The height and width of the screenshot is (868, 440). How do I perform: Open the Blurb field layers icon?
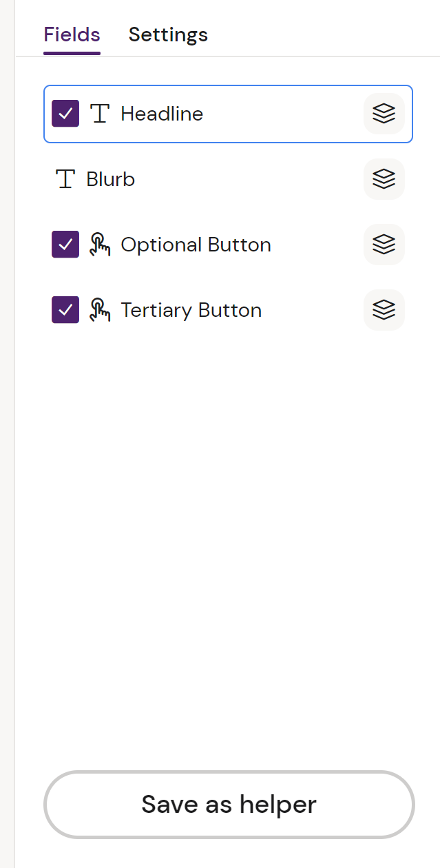pos(384,179)
